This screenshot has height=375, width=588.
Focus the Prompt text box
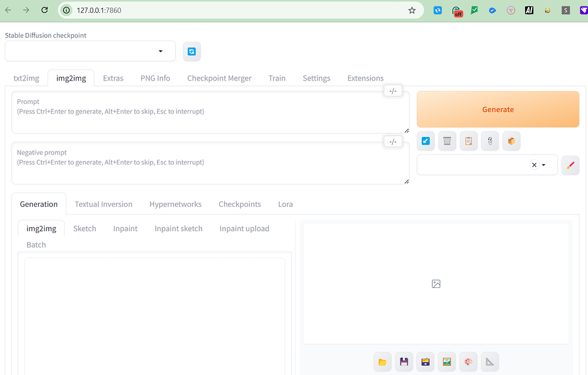[x=211, y=112]
